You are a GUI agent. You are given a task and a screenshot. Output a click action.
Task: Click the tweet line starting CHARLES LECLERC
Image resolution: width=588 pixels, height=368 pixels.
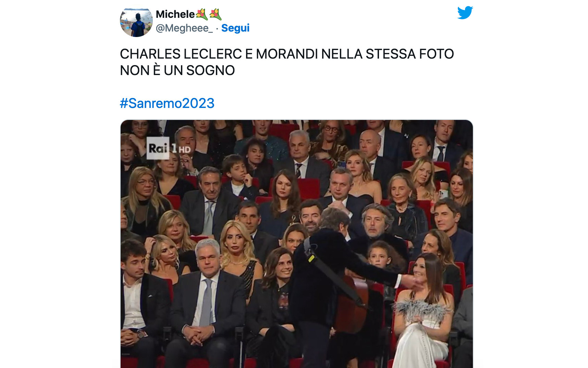coord(287,54)
